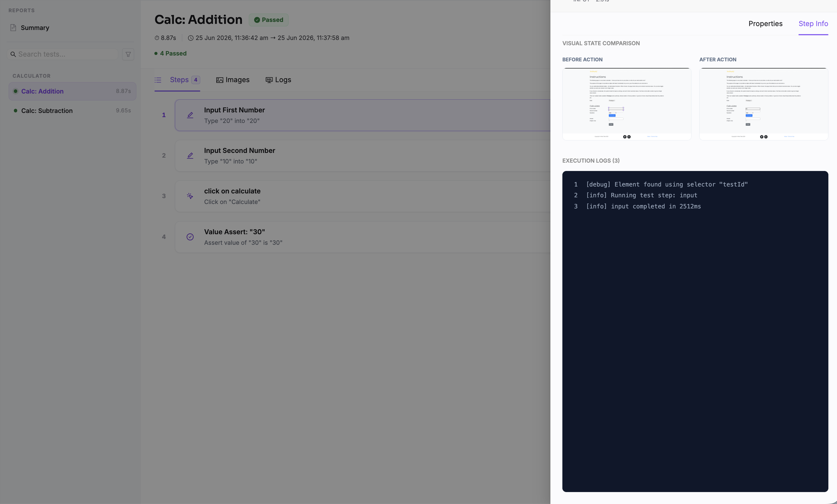Click checkmark icon of Value Assert step
837x504 pixels.
click(x=190, y=237)
